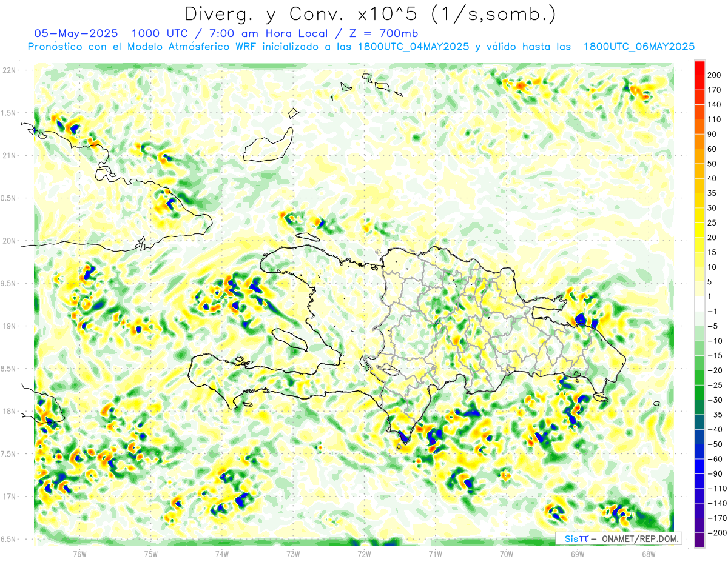Click the '19N' latitude label
Image resolution: width=728 pixels, height=562 pixels.
point(9,326)
